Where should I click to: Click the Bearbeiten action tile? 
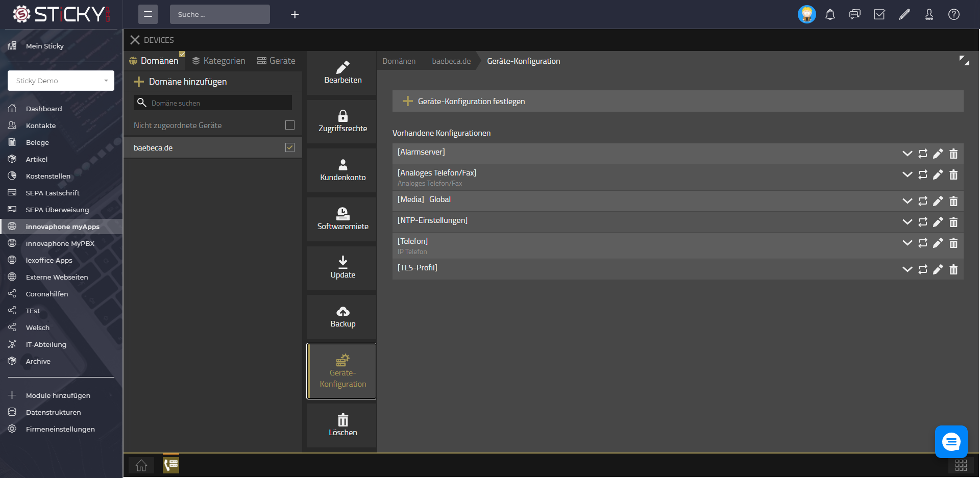tap(342, 72)
